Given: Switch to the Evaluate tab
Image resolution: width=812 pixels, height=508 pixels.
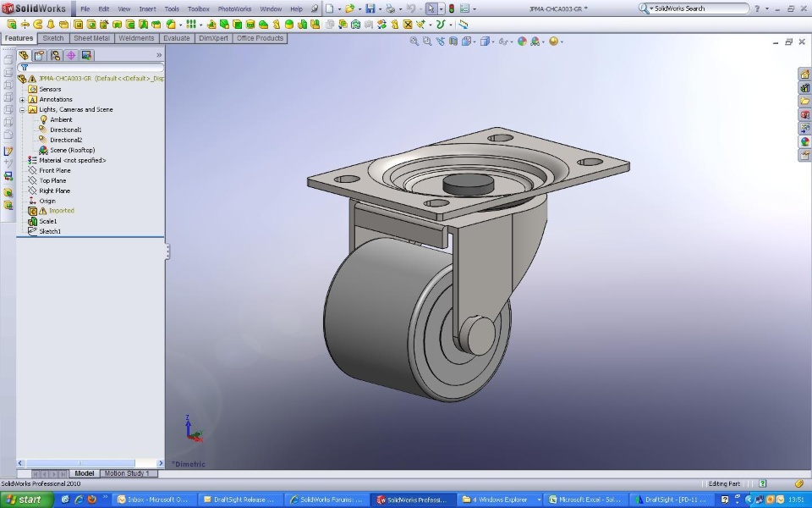Looking at the screenshot, I should coord(177,38).
